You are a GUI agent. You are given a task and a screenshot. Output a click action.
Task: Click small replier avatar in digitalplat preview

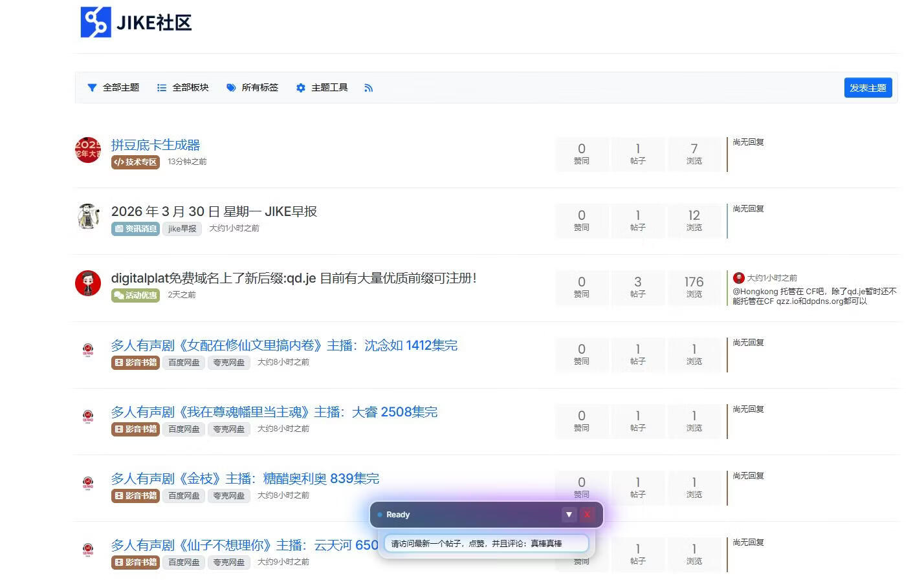pos(738,277)
